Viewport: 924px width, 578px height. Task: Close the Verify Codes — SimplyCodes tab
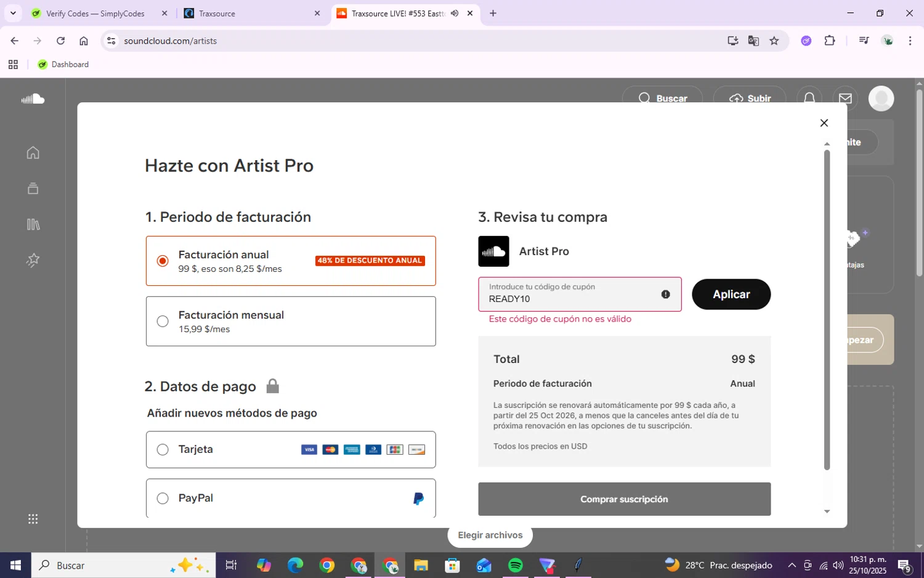coord(164,13)
